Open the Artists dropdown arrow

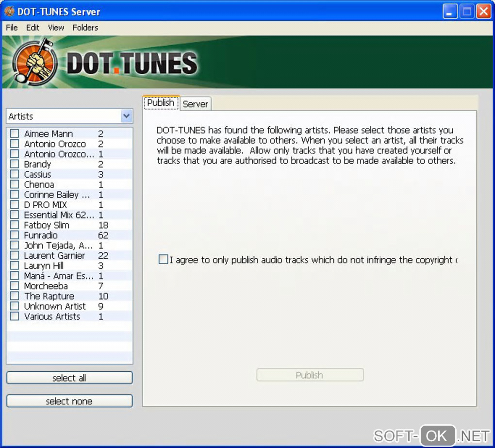126,116
